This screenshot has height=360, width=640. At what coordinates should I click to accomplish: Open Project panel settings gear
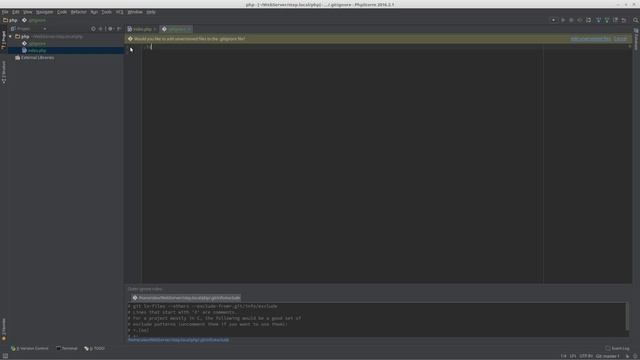[110, 29]
